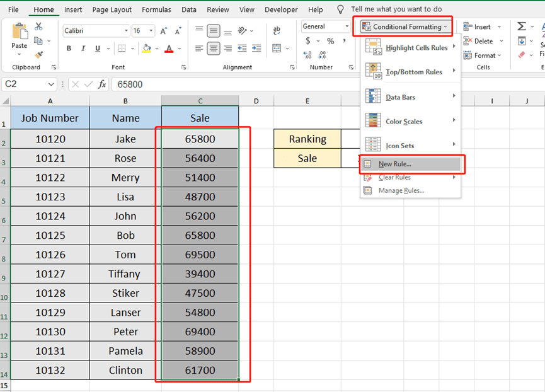This screenshot has width=545, height=392.
Task: Open the Format cells dropdown
Action: 483,55
